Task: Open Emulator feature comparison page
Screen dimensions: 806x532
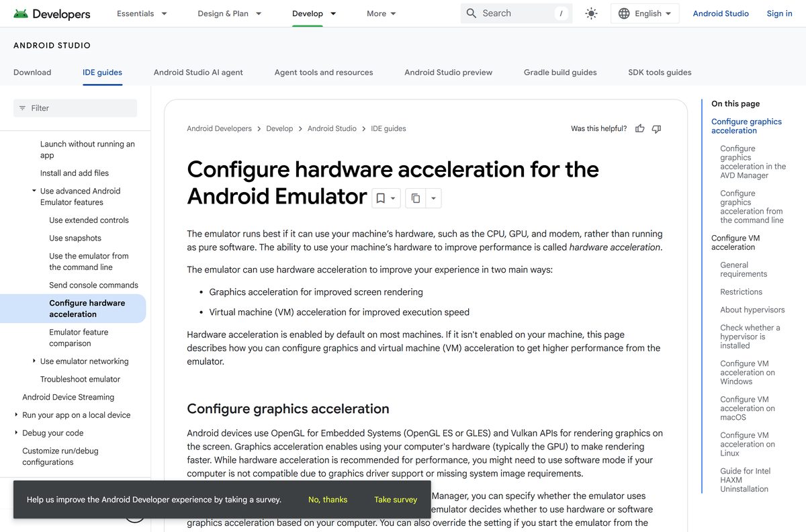Action: tap(79, 338)
